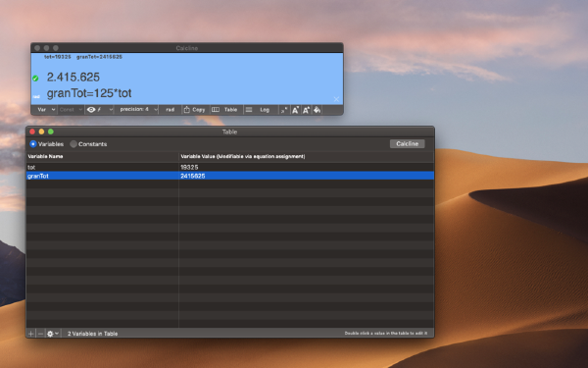Clear the expression with the X icon
This screenshot has width=588, height=368.
click(x=336, y=99)
